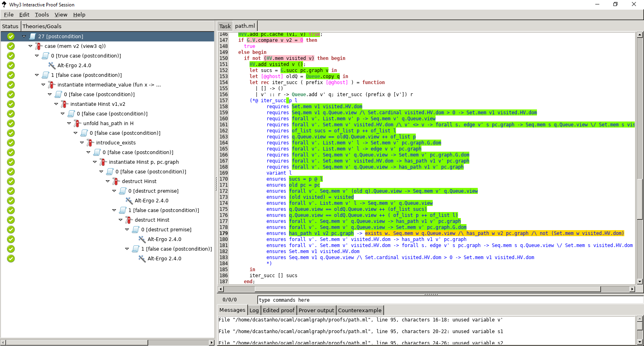Click goal icon of second 0 [destruct premise]
Screen dimensions: 644x346
click(136, 229)
